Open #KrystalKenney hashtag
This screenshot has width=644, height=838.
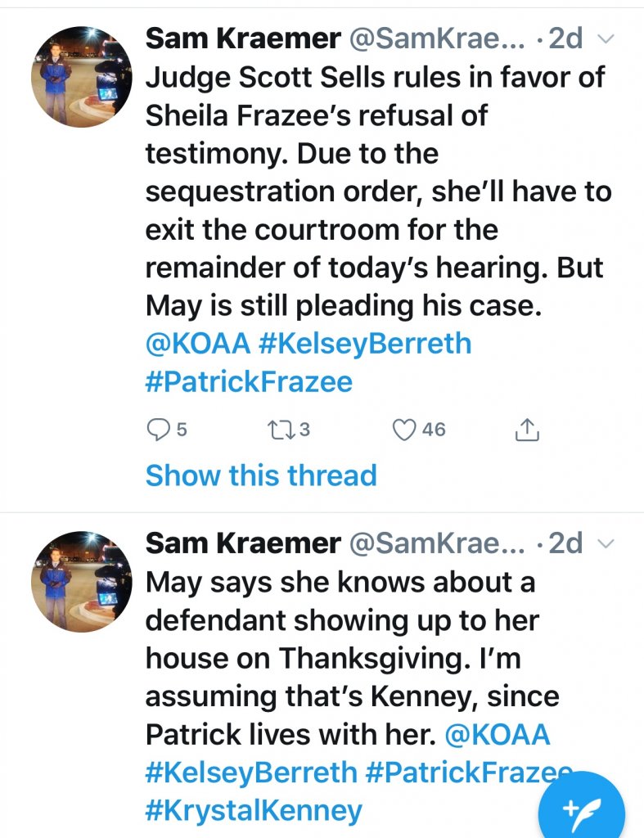[254, 810]
